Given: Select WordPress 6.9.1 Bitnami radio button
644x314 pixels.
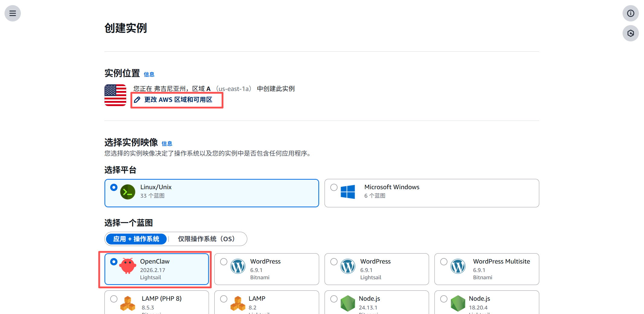Looking at the screenshot, I should (x=224, y=262).
